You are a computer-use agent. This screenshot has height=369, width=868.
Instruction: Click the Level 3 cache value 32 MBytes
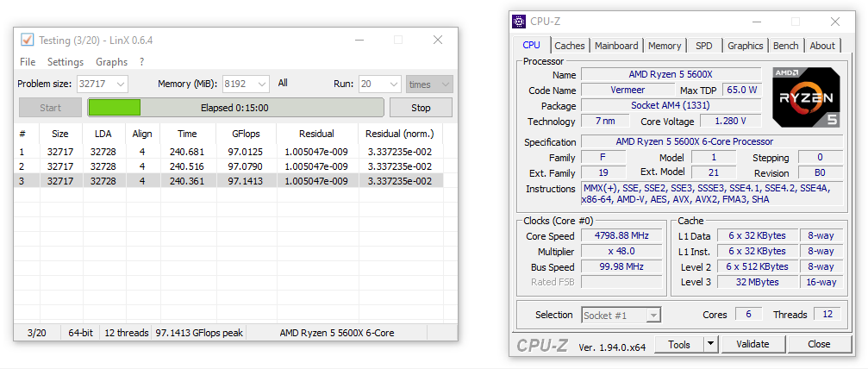click(x=759, y=282)
